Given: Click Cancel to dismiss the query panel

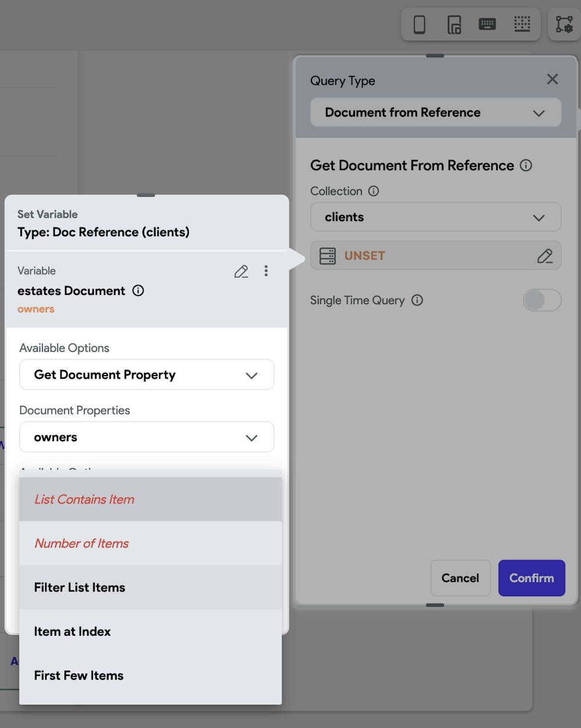Looking at the screenshot, I should pos(460,578).
